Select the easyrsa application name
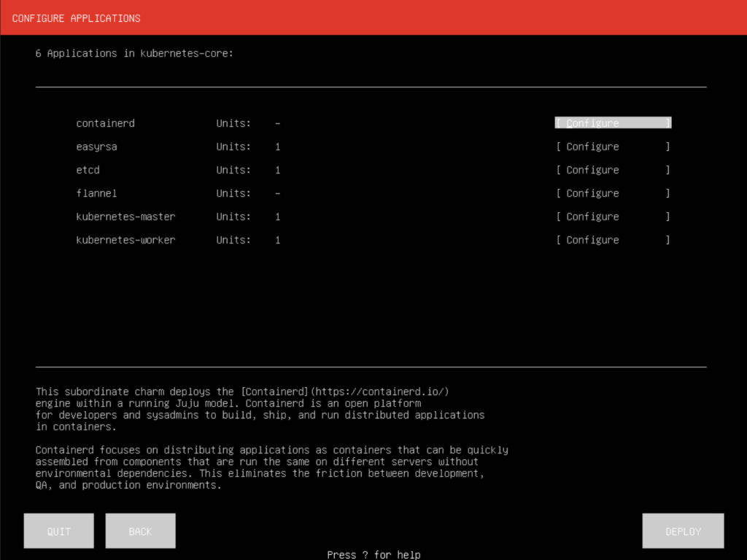 (x=96, y=146)
